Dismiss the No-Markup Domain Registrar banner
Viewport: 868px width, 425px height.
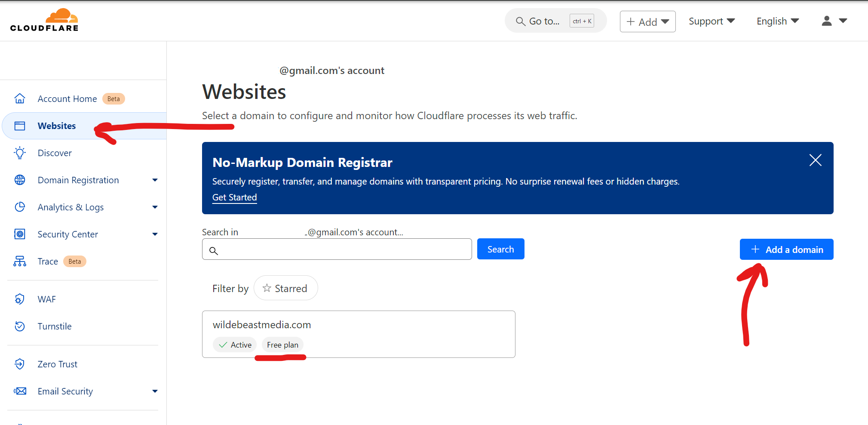tap(815, 160)
